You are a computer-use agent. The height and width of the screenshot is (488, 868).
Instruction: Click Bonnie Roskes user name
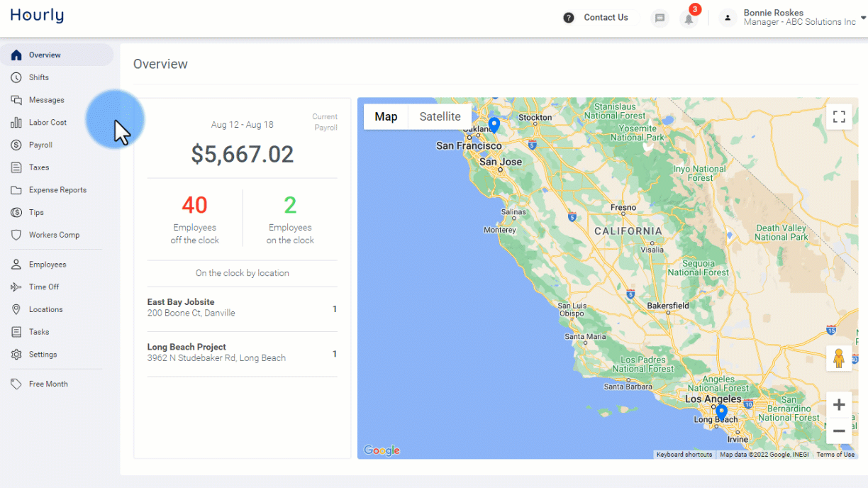[774, 13]
